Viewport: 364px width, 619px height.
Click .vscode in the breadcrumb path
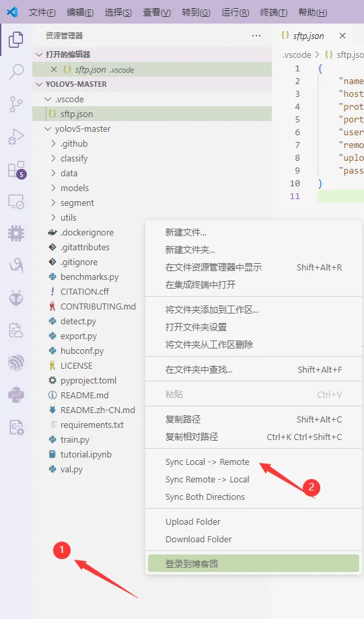pos(297,55)
